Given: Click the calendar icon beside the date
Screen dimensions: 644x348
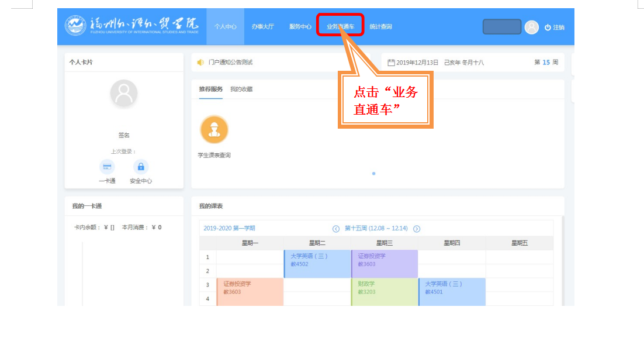Looking at the screenshot, I should pos(391,63).
